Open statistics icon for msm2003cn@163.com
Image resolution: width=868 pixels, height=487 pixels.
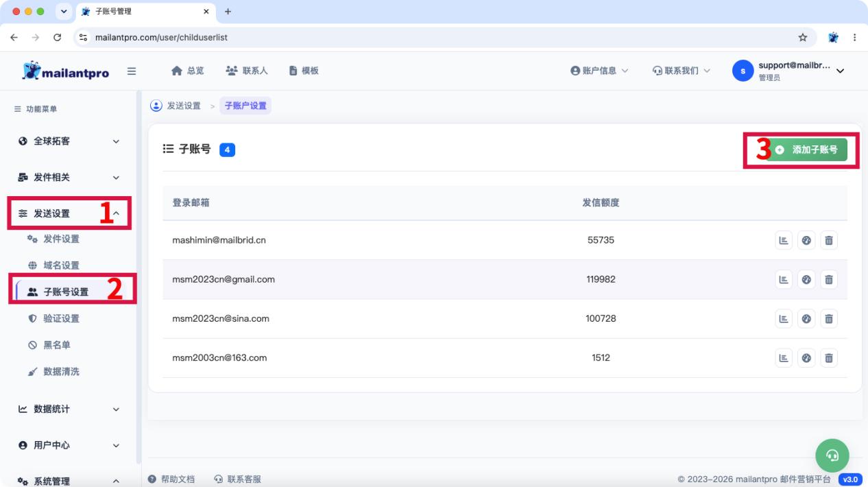click(784, 357)
